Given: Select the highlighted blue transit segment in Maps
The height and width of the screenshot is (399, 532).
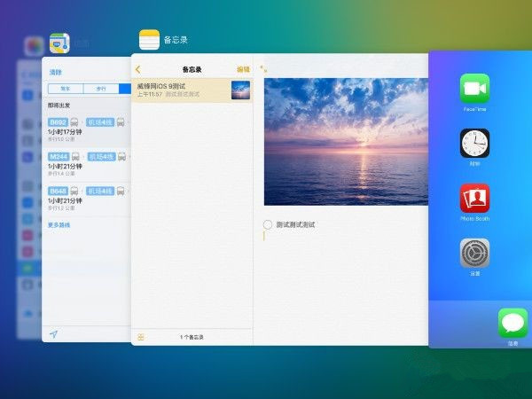Looking at the screenshot, I should 125,89.
